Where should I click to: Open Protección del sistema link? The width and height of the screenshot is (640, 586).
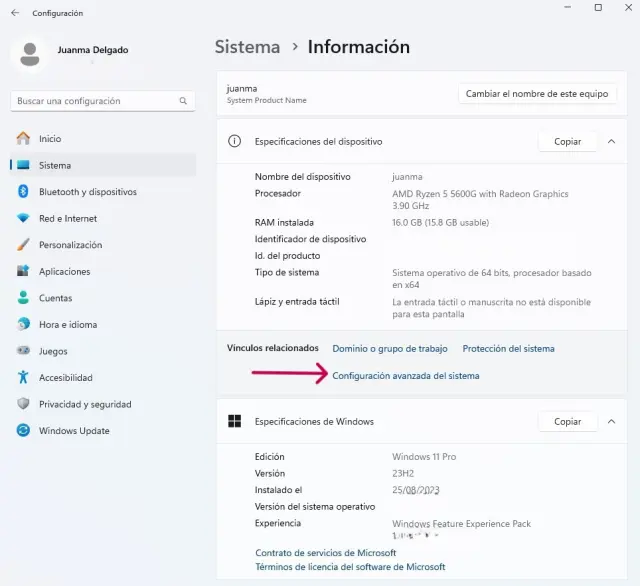point(508,349)
